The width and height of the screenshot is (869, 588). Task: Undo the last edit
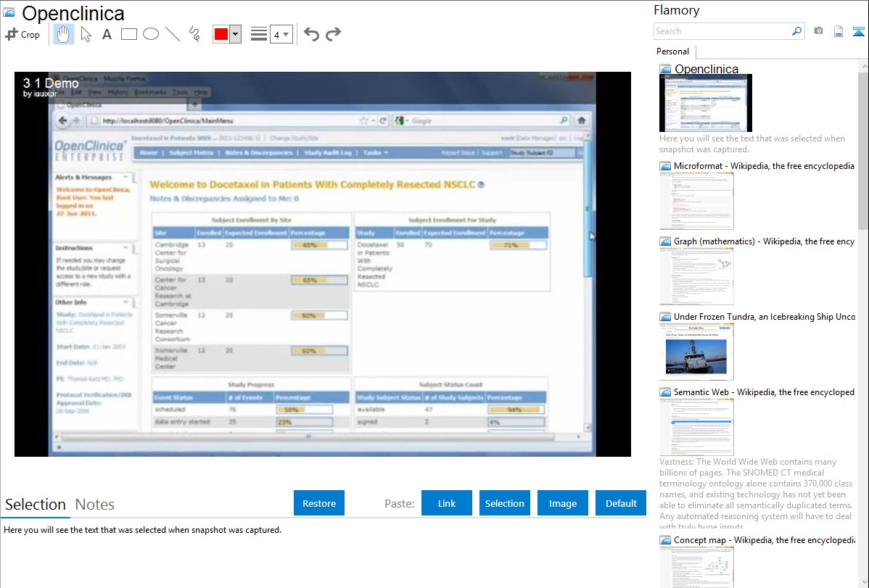(x=311, y=34)
